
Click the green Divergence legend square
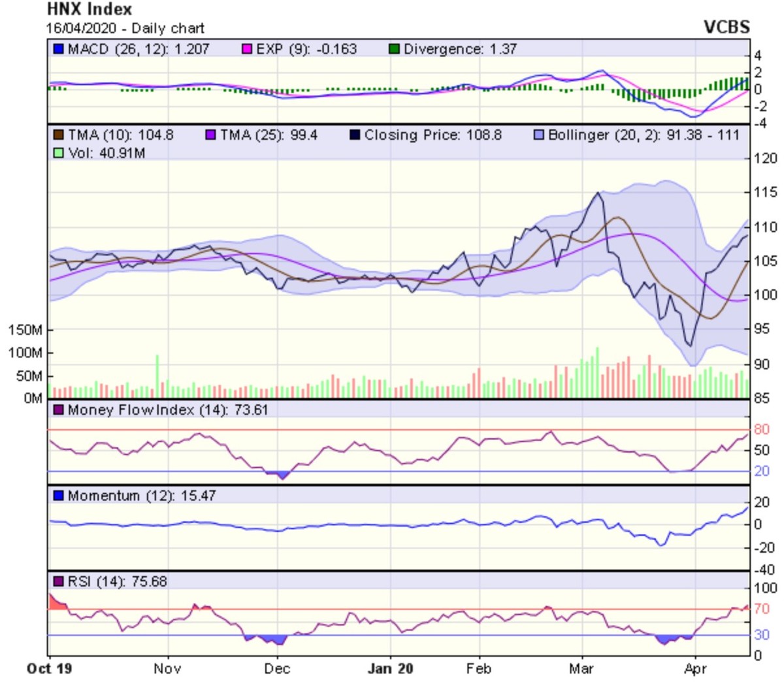click(395, 49)
